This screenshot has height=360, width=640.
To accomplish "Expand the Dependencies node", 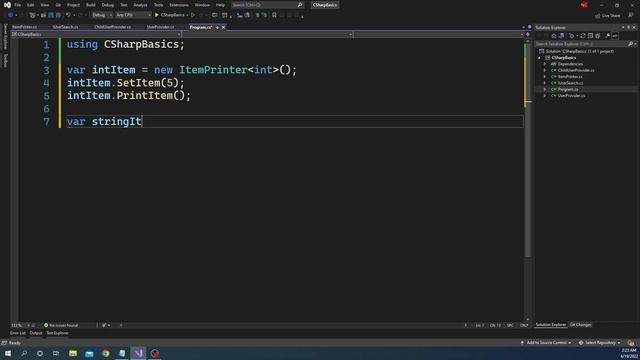I will click(x=544, y=64).
